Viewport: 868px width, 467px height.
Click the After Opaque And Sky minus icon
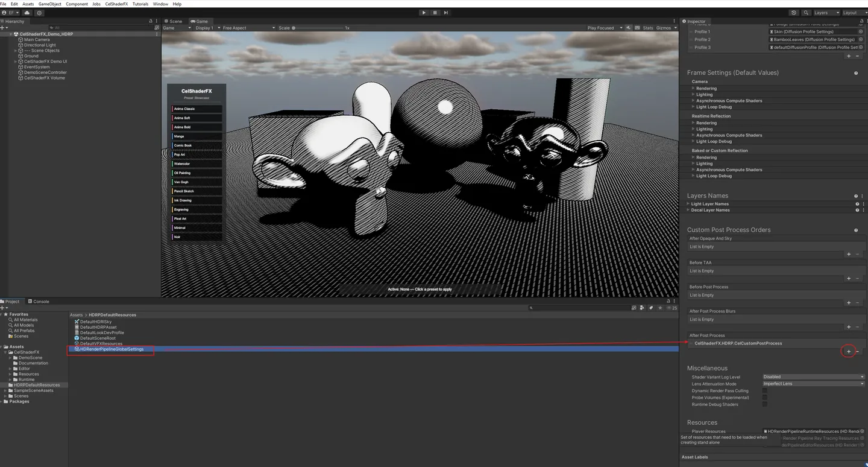(857, 254)
